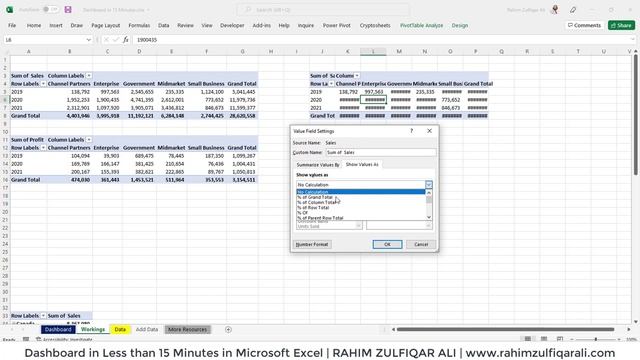Open Row La filter in right pivot table

click(331, 84)
